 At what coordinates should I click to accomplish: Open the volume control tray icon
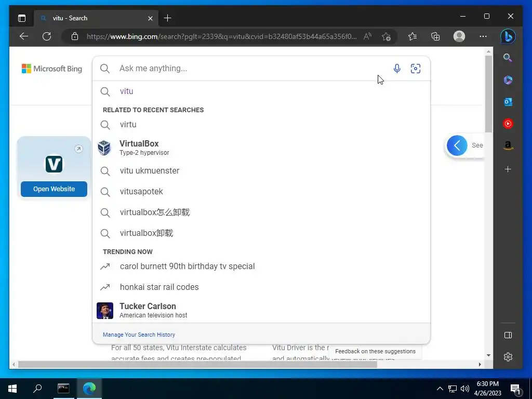pyautogui.click(x=465, y=389)
